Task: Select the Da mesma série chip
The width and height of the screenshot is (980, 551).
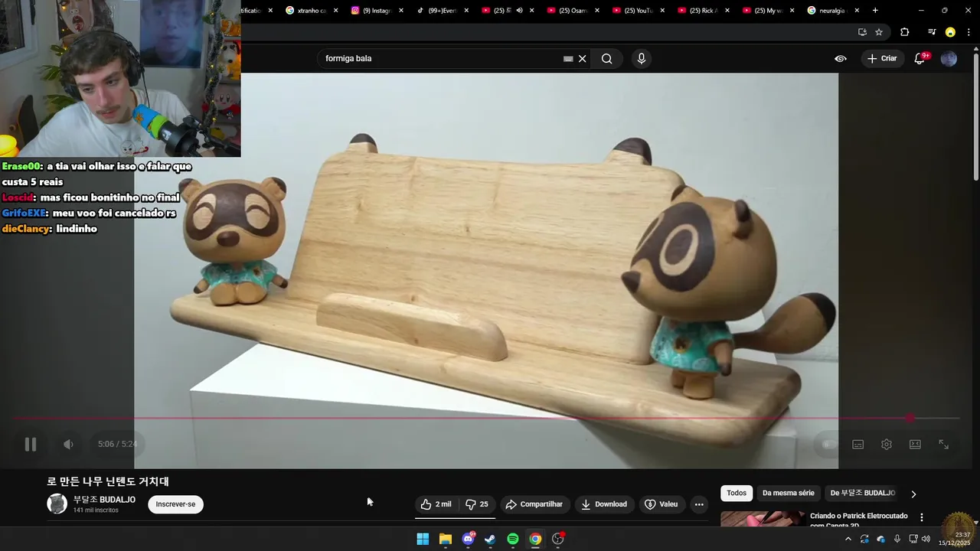Action: [x=789, y=494]
